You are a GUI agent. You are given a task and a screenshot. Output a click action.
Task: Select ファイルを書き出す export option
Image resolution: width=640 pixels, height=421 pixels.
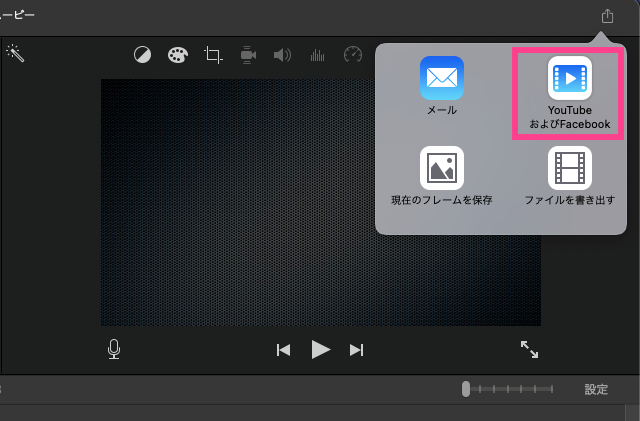pyautogui.click(x=569, y=176)
